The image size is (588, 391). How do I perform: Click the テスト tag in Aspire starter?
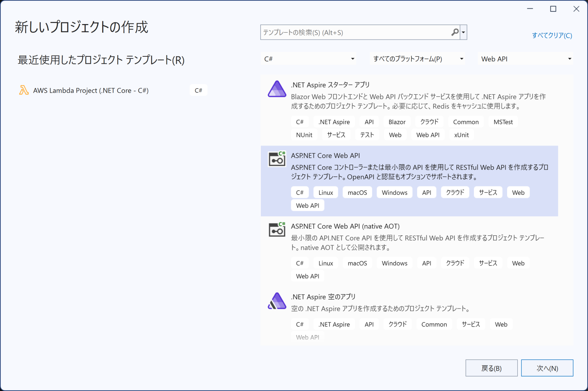pos(367,135)
